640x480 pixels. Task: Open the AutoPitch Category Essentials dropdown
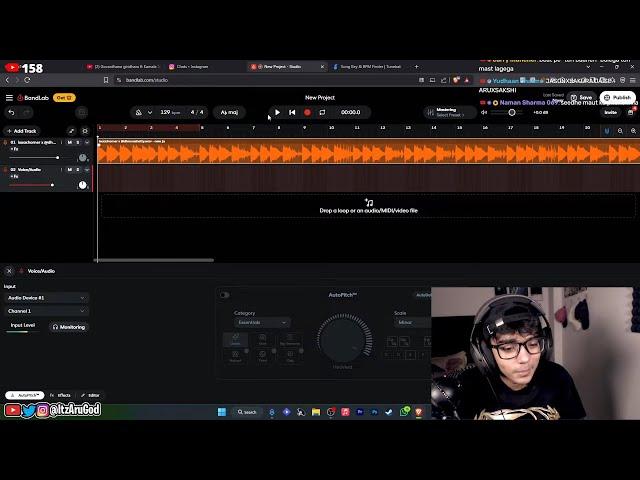pyautogui.click(x=262, y=322)
